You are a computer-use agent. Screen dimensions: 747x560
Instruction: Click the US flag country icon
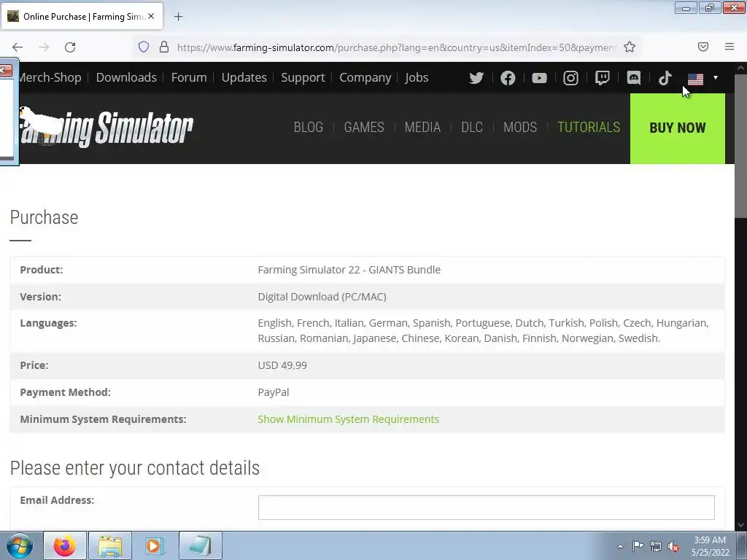click(695, 79)
